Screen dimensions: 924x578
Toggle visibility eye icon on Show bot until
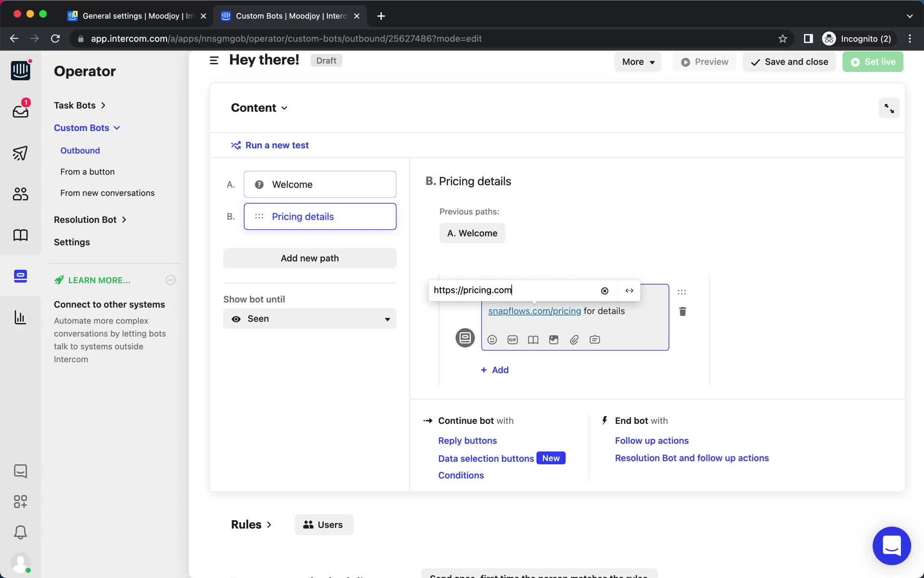tap(236, 318)
